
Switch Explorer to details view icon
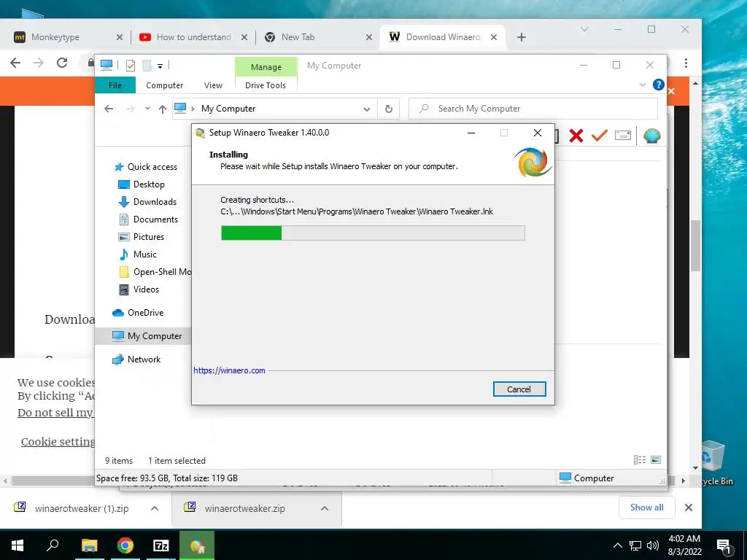point(640,459)
